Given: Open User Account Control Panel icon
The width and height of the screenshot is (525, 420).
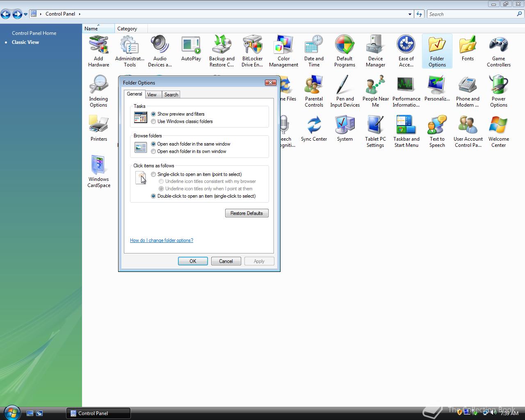Looking at the screenshot, I should coord(468,132).
